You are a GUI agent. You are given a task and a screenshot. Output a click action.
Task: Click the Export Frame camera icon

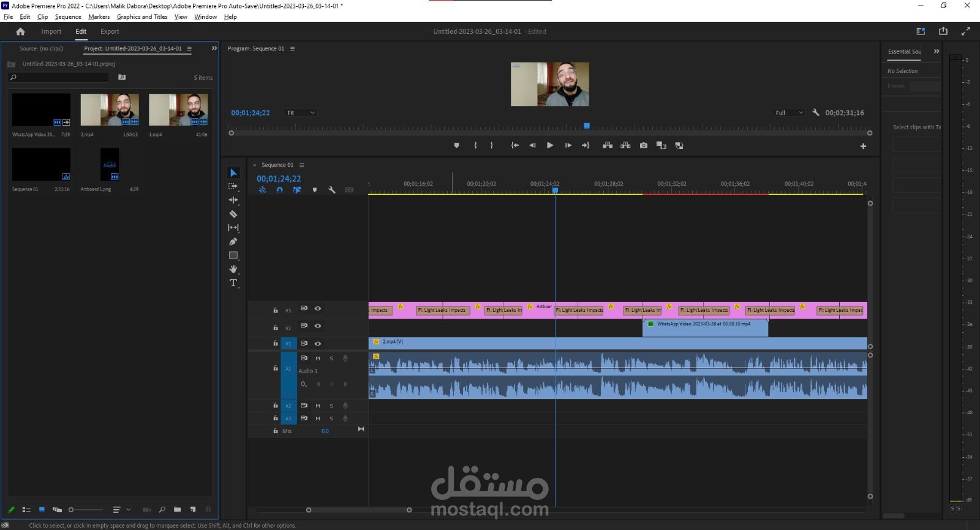tap(644, 145)
